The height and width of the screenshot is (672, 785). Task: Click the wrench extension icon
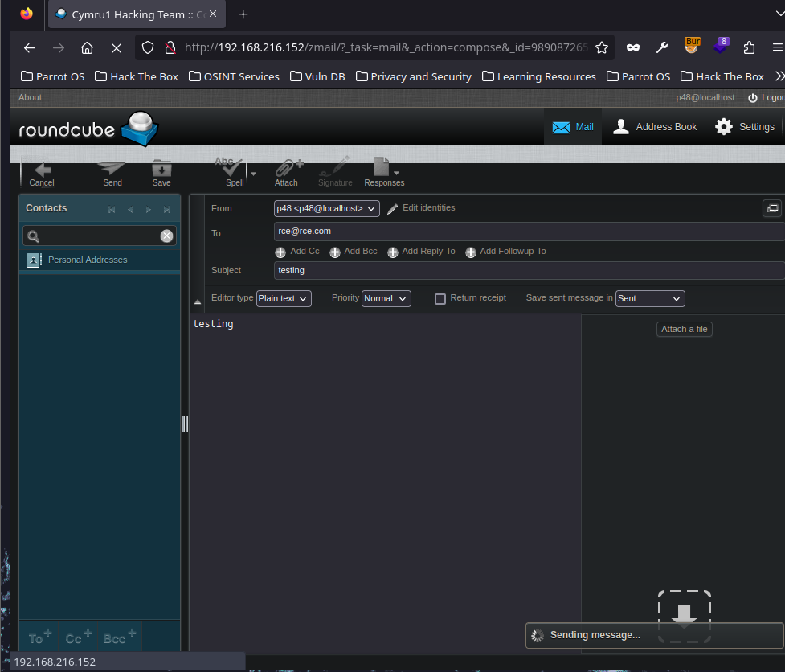click(x=662, y=47)
